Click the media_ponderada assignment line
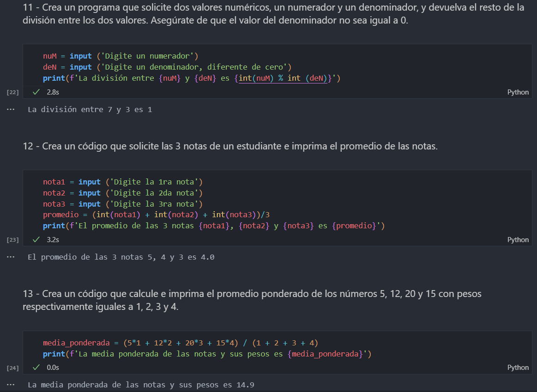Screen dimensions: 537x392 [x=181, y=343]
